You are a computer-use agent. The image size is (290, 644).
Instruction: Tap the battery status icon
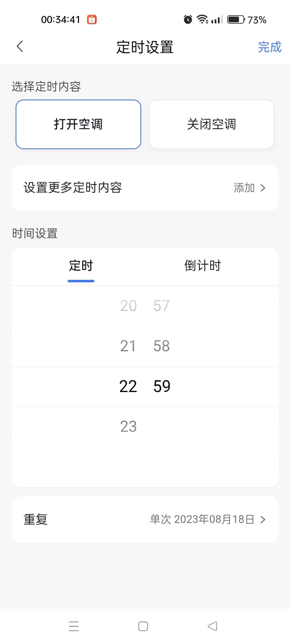point(236,19)
